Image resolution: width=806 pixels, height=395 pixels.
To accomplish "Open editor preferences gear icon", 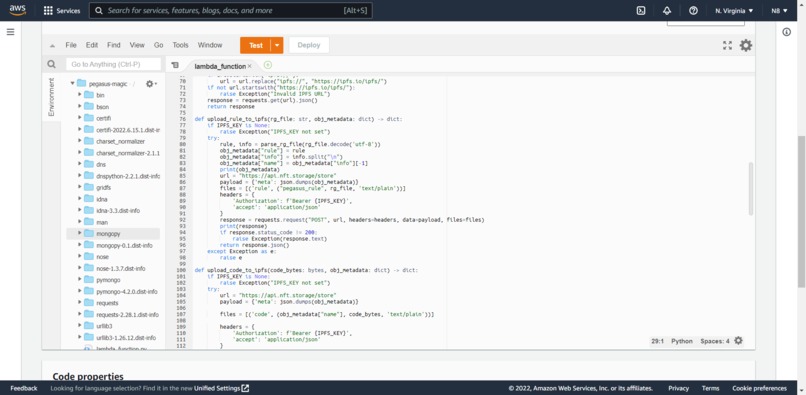I will click(x=746, y=45).
